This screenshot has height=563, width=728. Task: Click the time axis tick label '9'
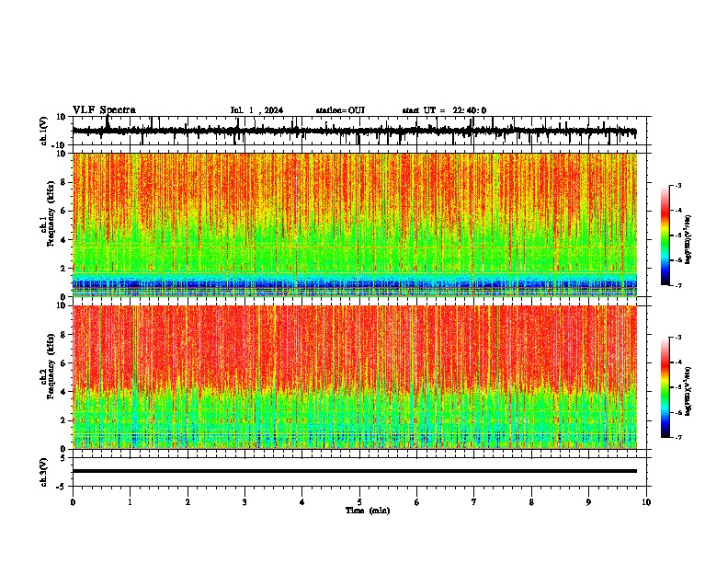[x=588, y=502]
